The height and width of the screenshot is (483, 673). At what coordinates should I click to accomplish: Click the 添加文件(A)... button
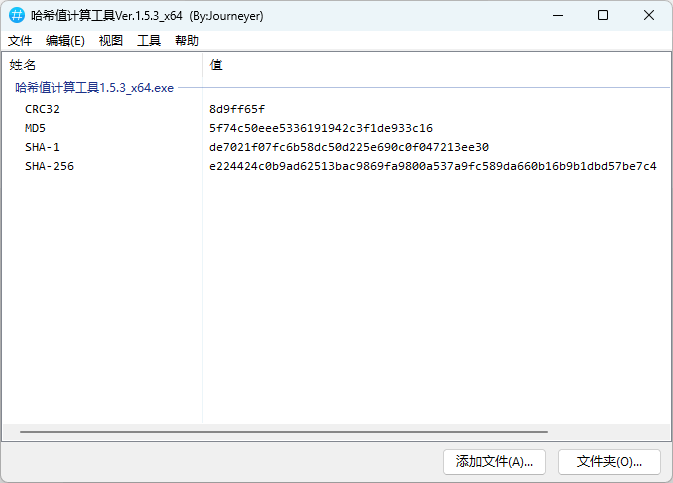point(494,461)
